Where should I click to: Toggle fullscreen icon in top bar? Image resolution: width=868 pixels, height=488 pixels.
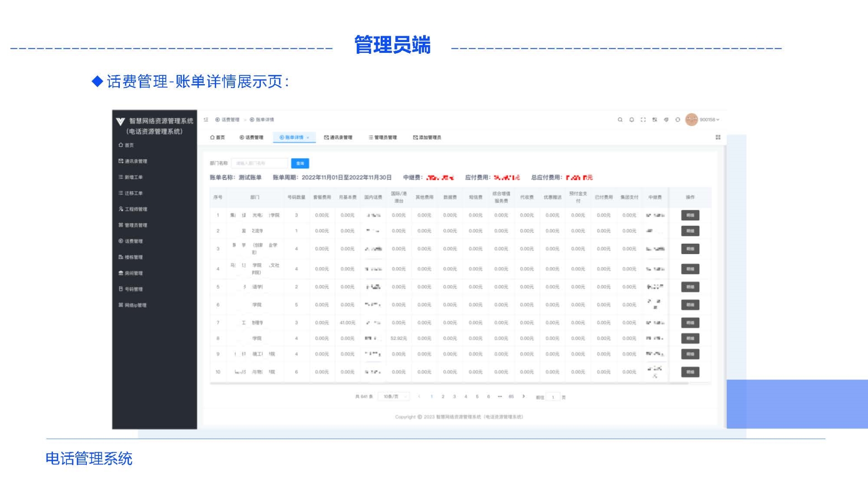[x=643, y=120]
